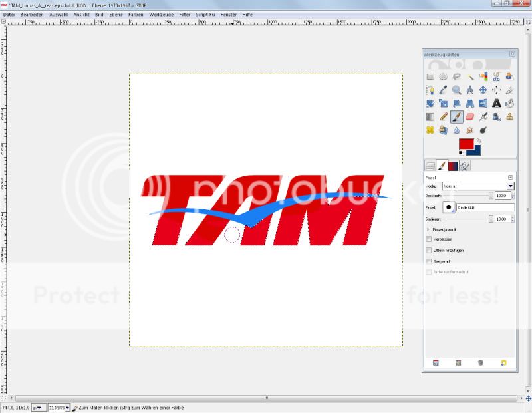This screenshot has width=532, height=413.
Task: Click the red foreground color swatch
Action: point(465,144)
